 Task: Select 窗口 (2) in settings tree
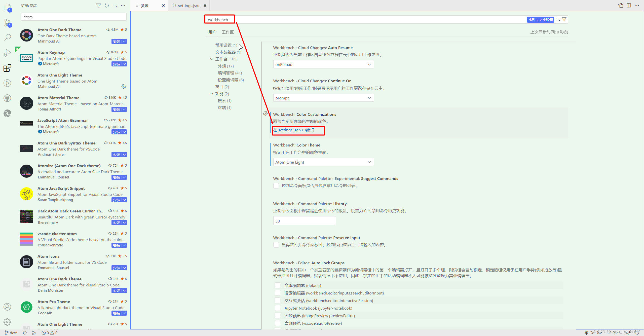222,87
